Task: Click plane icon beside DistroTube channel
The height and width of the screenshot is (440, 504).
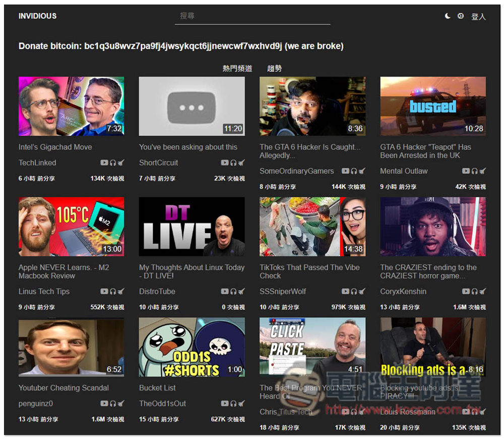Action: [241, 291]
